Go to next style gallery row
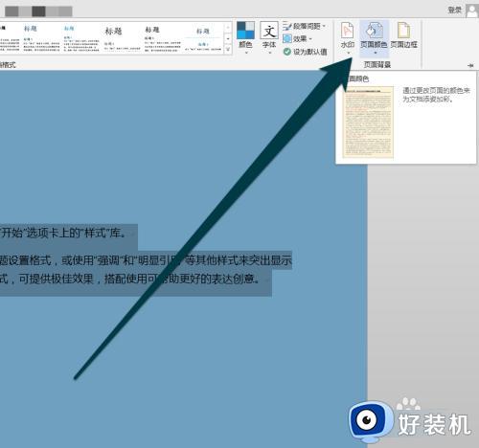479x448 pixels. point(228,38)
